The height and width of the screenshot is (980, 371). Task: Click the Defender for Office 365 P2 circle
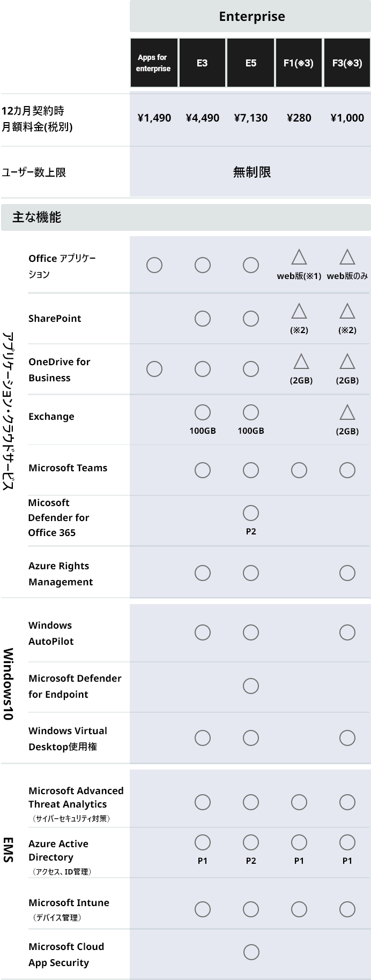point(251,513)
